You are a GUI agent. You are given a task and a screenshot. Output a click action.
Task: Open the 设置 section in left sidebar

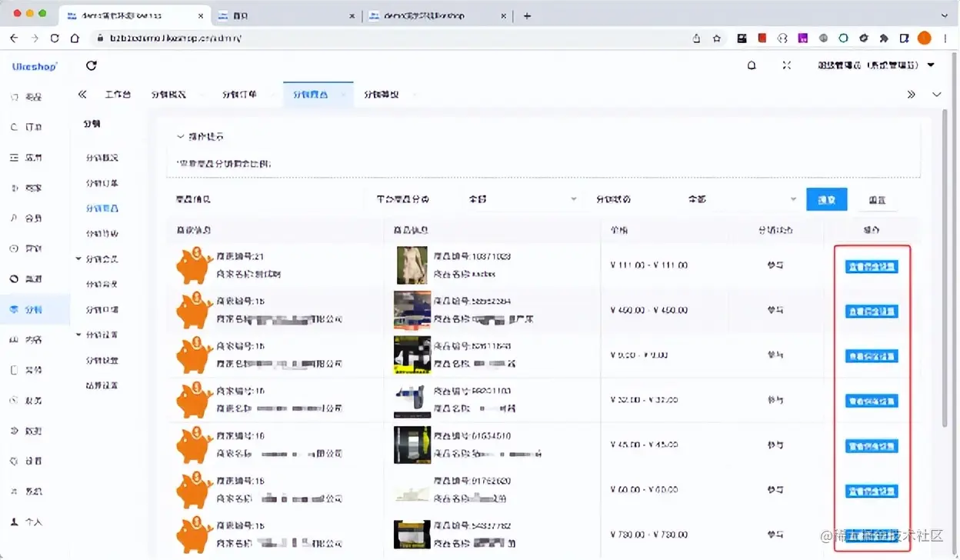coord(26,461)
